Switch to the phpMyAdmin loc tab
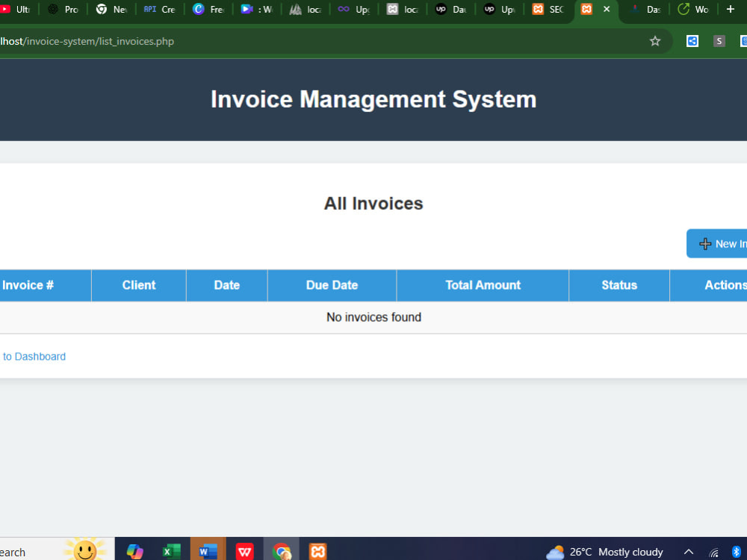Image resolution: width=747 pixels, height=560 pixels. pos(305,10)
